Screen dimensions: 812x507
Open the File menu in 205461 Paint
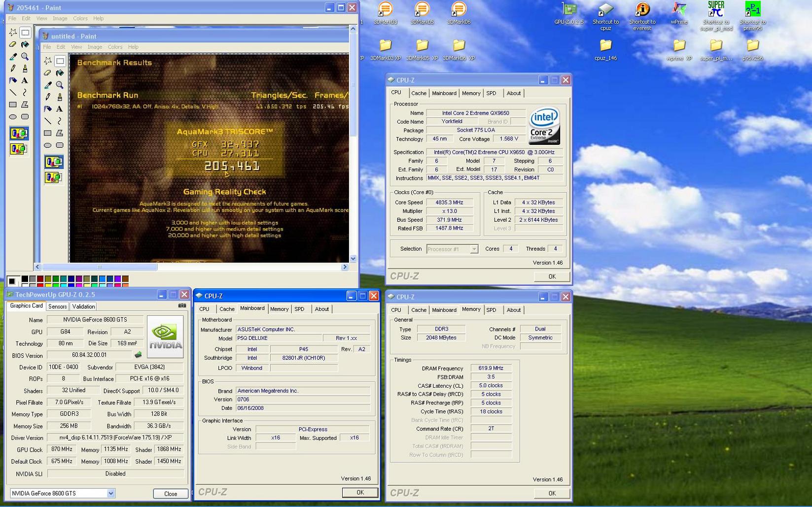(12, 18)
